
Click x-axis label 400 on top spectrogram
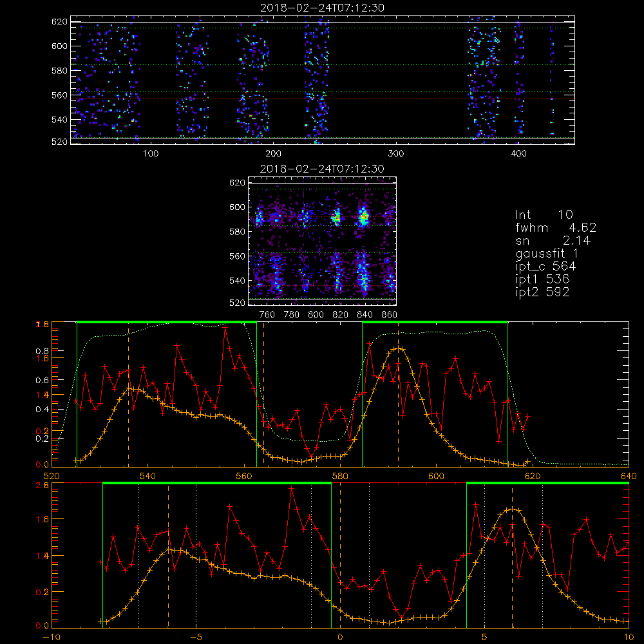pos(518,154)
